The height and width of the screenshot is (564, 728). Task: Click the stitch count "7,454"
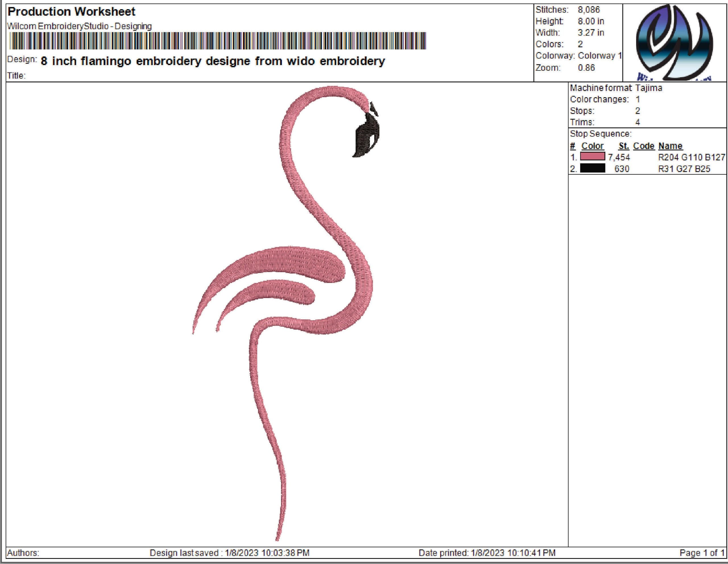[619, 157]
